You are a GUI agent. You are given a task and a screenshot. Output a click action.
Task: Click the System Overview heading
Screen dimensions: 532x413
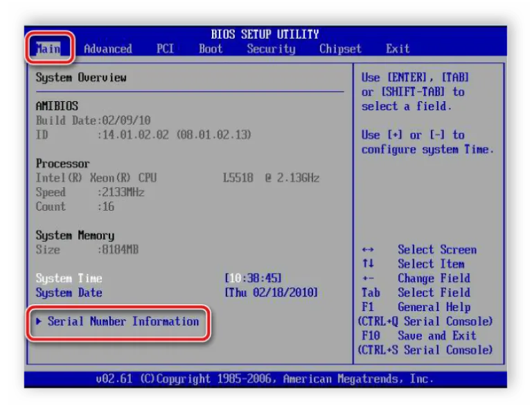[81, 78]
